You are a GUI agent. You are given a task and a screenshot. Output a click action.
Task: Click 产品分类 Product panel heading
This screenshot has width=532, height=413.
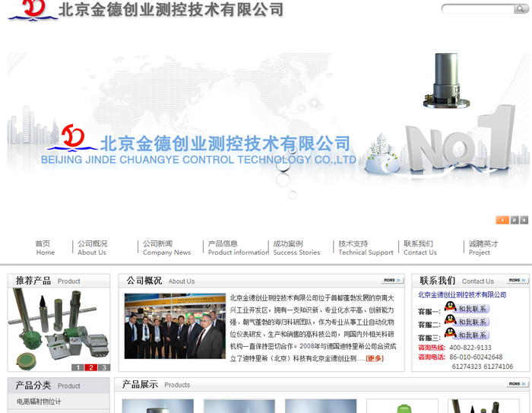[48, 386]
